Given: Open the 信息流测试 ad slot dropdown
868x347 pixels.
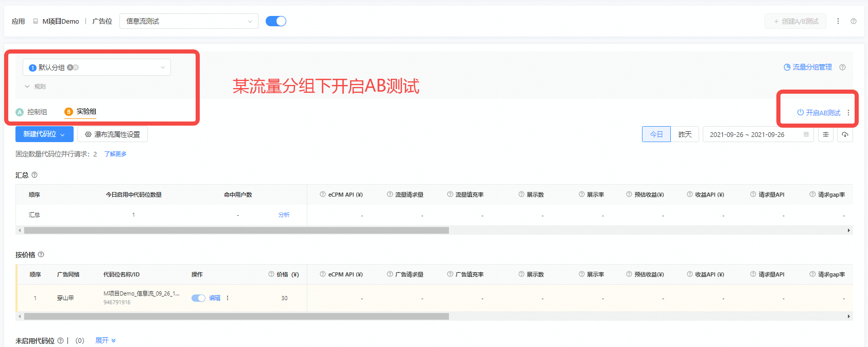Looking at the screenshot, I should pos(189,21).
